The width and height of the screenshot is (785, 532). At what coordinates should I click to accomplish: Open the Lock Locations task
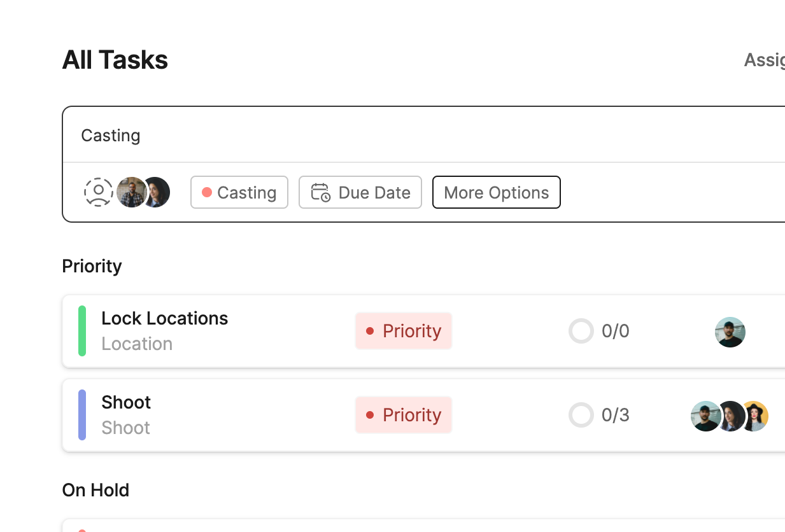point(164,318)
